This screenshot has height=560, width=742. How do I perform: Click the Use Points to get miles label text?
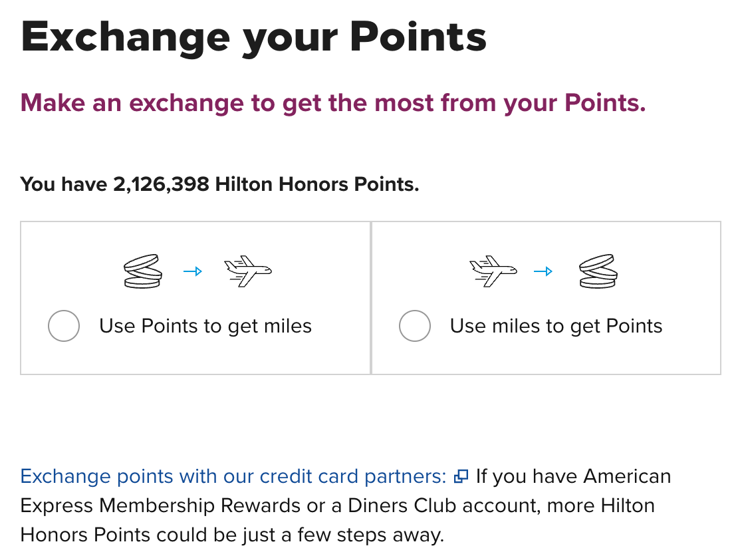click(205, 326)
